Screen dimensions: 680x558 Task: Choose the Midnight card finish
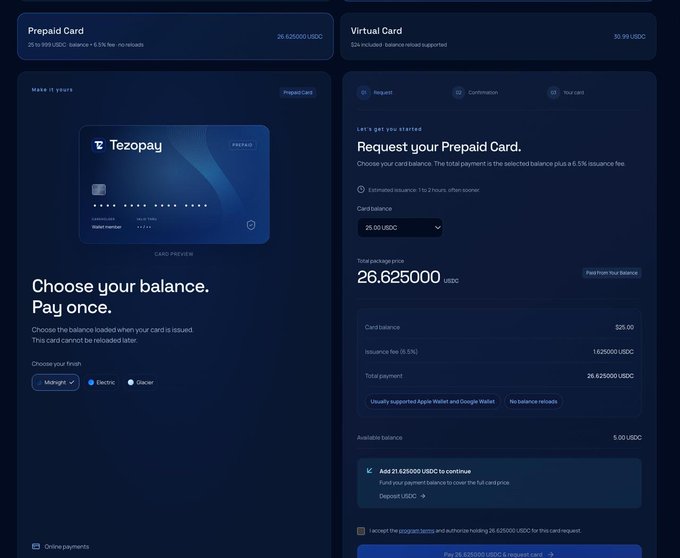coord(56,382)
